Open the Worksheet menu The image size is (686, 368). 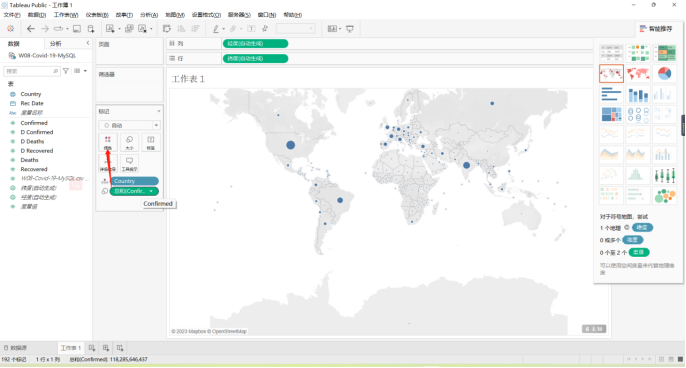(66, 15)
